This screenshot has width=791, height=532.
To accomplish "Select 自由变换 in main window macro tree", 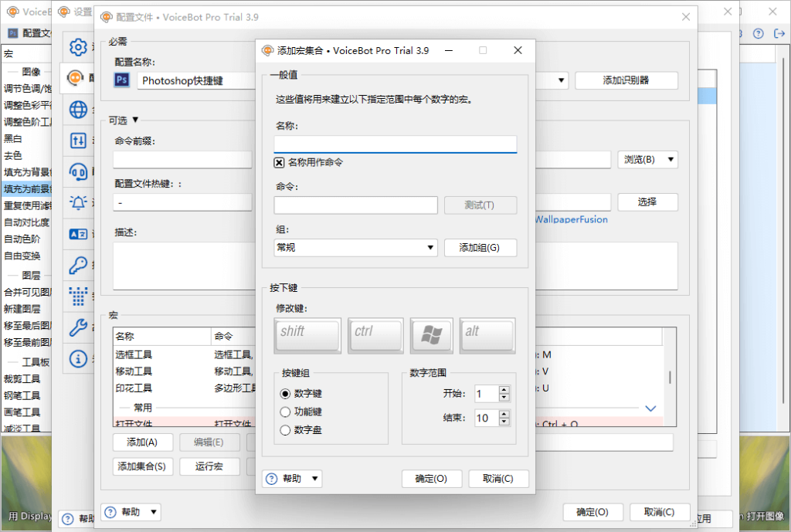I will [22, 256].
